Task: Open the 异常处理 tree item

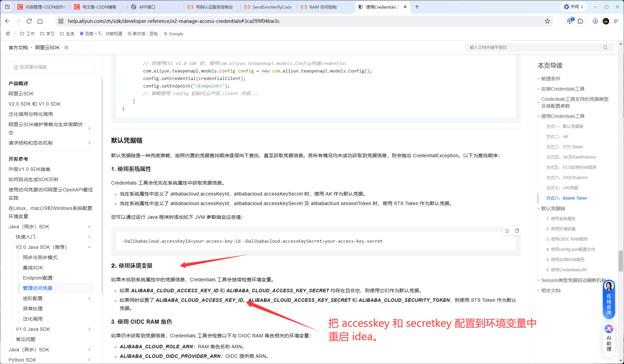Action: coord(33,309)
